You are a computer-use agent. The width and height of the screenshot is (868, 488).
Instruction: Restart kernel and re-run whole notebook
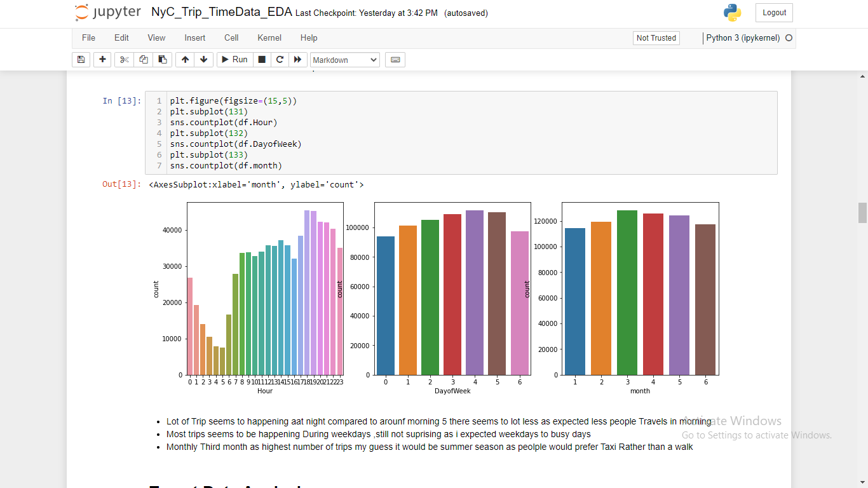point(297,59)
